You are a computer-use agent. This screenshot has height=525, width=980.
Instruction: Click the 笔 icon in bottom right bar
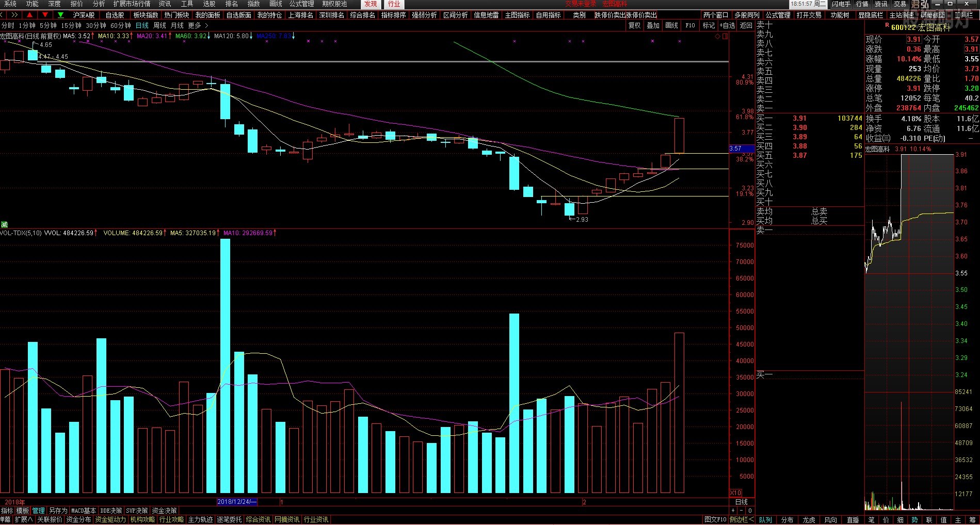871,520
